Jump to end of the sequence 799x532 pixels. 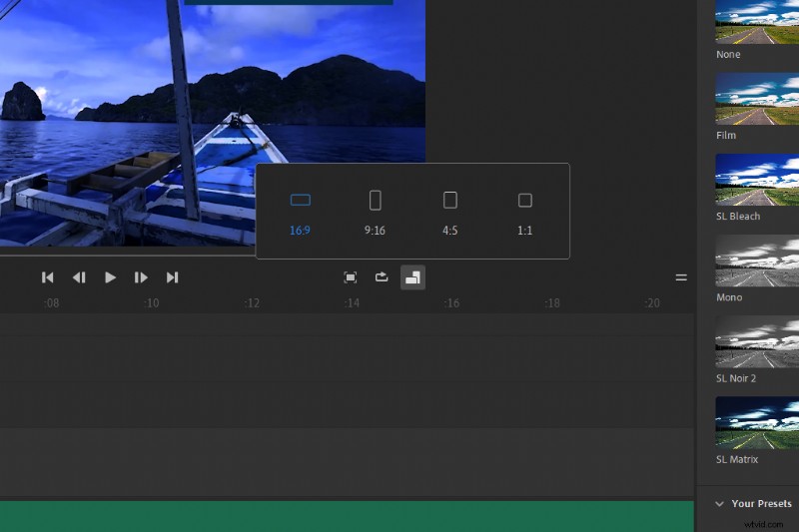coord(172,277)
